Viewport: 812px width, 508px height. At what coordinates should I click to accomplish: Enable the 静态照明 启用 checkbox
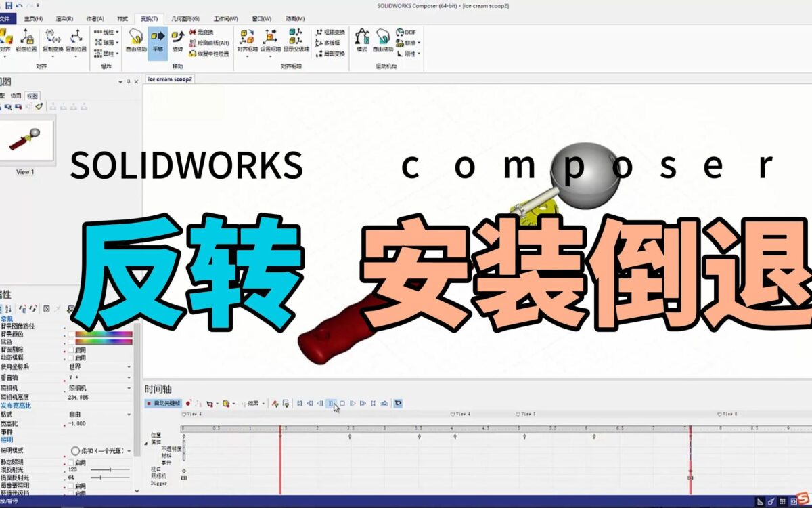(x=71, y=461)
